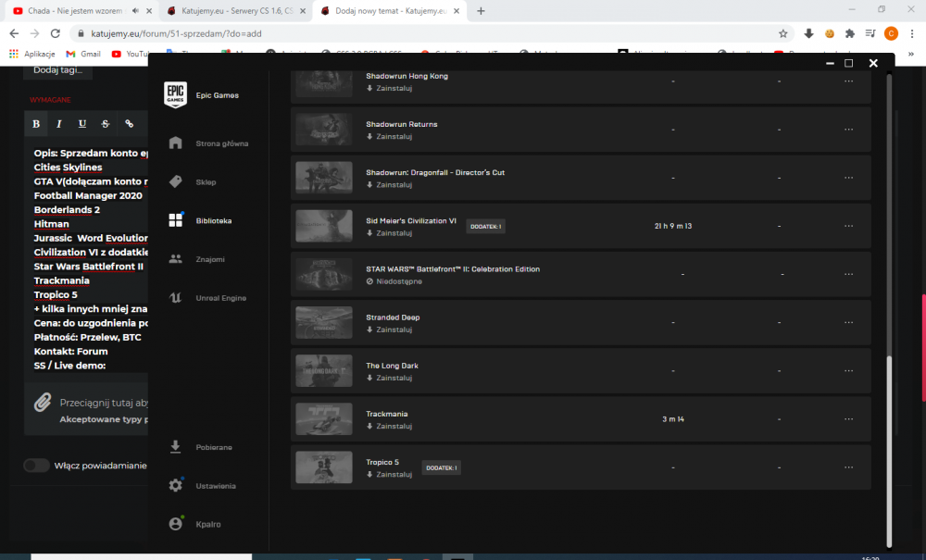This screenshot has width=926, height=560.
Task: Open Trackmania game thumbnail
Action: pyautogui.click(x=323, y=419)
